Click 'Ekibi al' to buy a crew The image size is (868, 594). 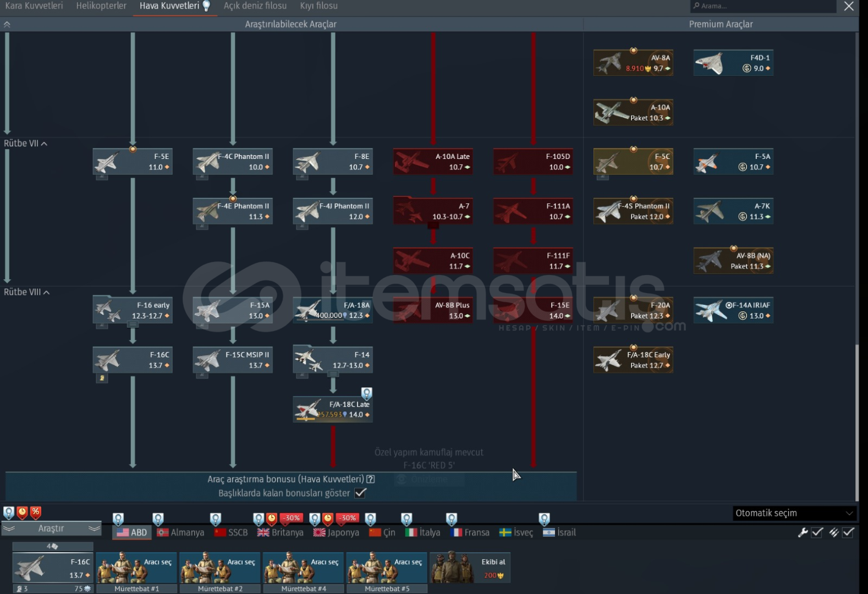[x=470, y=568]
